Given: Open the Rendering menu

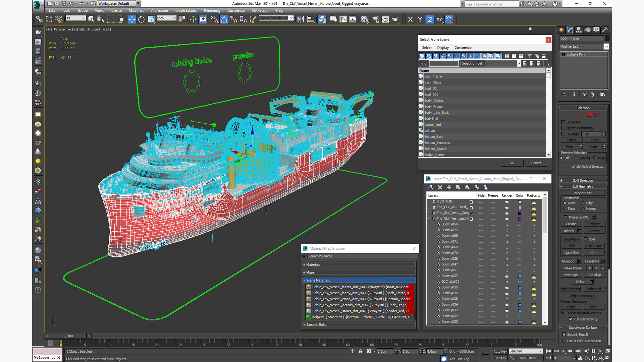Looking at the screenshot, I should point(212,11).
